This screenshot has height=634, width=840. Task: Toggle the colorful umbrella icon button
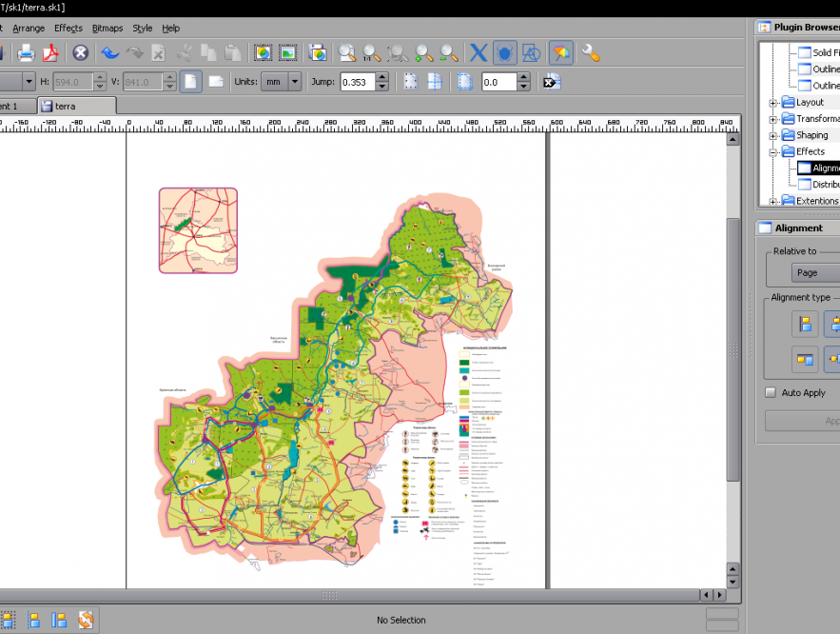[560, 53]
